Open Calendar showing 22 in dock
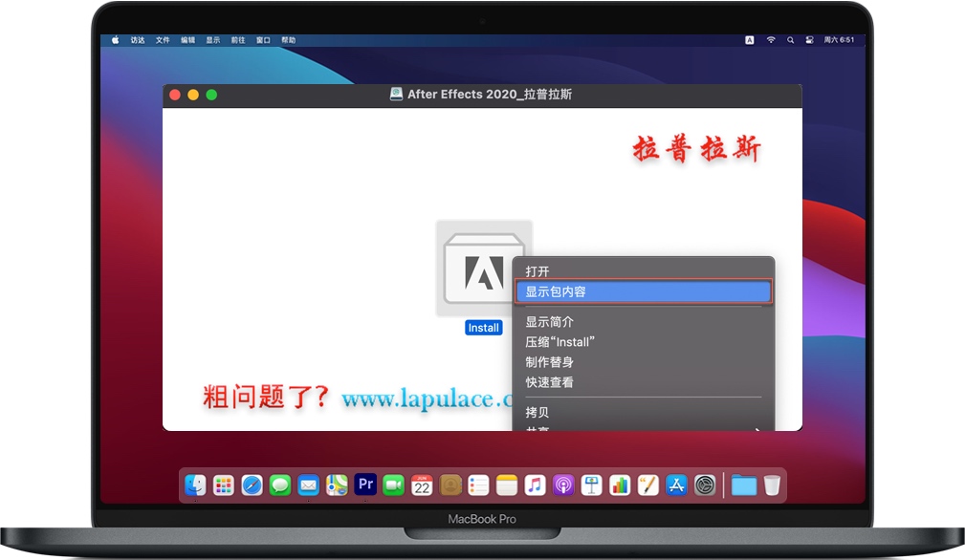The image size is (965, 560). (422, 485)
